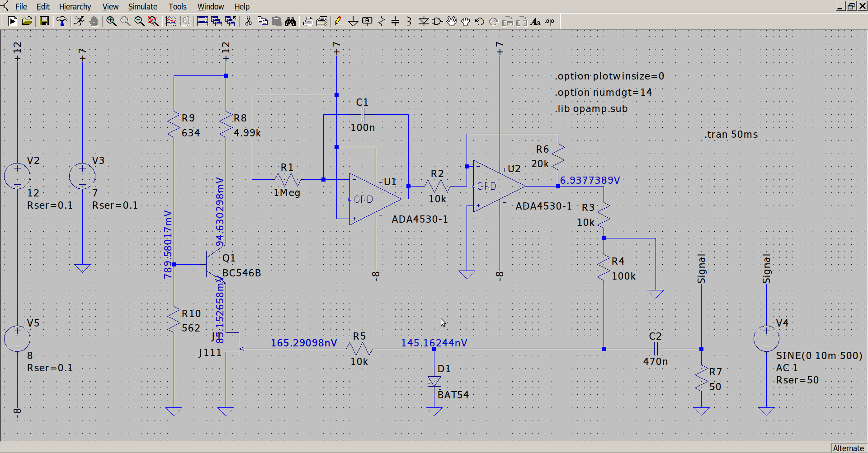Screen dimensions: 868x453
Task: Click the Redo arrow icon
Action: [x=494, y=21]
